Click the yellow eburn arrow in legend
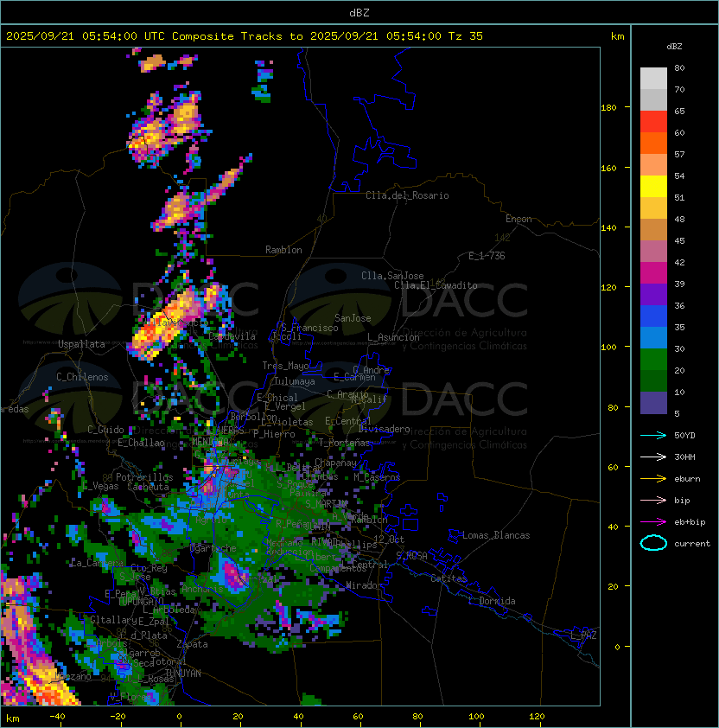The image size is (719, 728). point(653,479)
